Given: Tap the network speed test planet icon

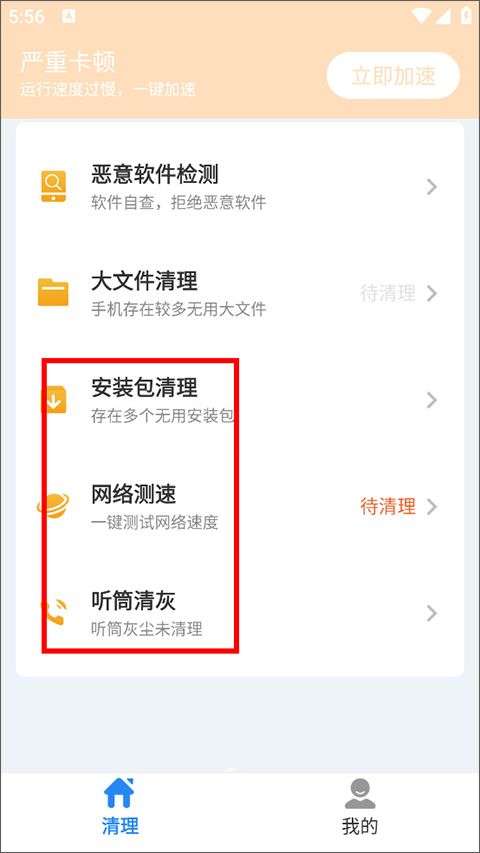Looking at the screenshot, I should (53, 505).
